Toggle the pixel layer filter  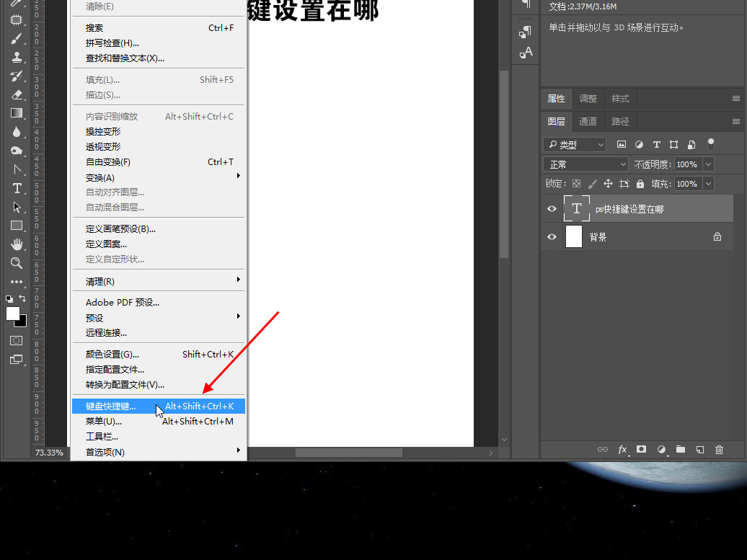click(x=622, y=144)
